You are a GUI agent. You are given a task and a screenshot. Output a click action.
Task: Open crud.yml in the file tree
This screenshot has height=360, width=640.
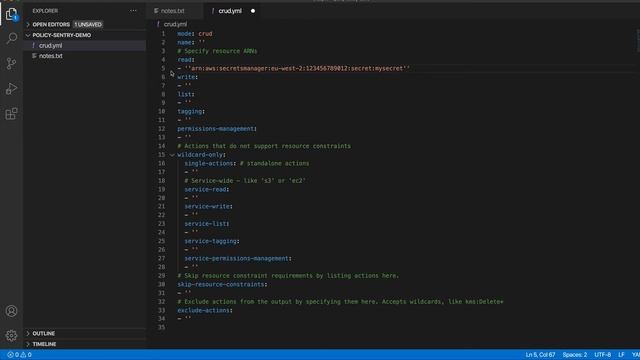(x=51, y=46)
